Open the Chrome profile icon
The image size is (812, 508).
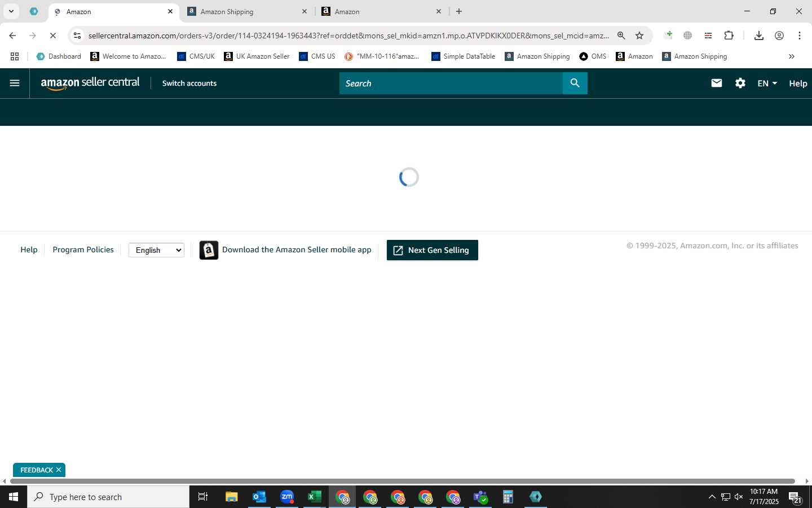(x=779, y=36)
